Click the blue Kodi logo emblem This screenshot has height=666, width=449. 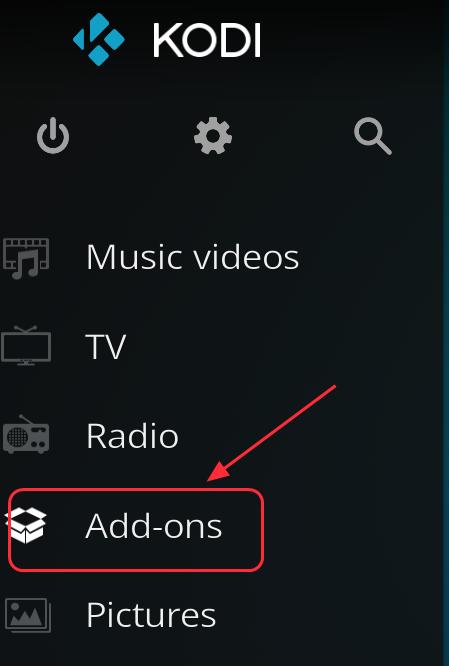coord(99,39)
